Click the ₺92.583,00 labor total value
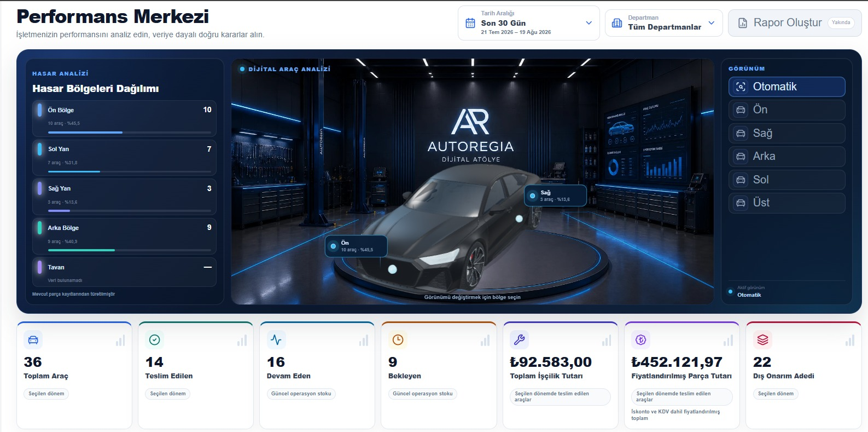Image resolution: width=868 pixels, height=432 pixels. (x=551, y=362)
